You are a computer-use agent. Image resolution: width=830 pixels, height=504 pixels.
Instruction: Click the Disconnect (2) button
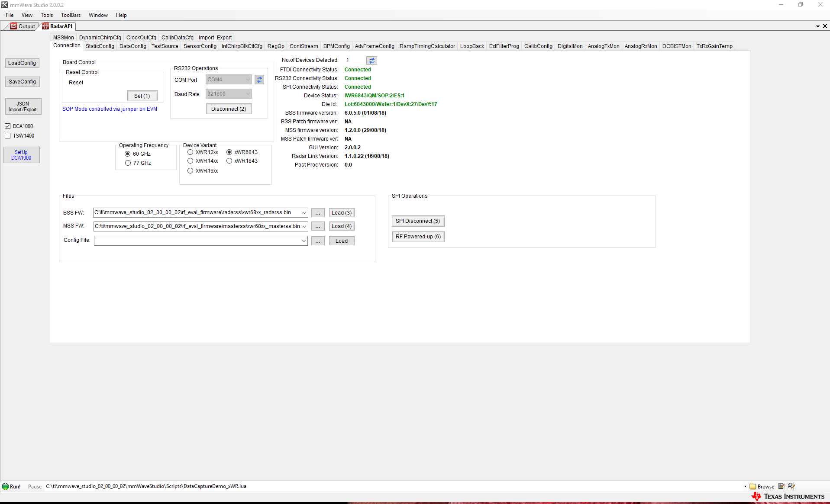(x=229, y=109)
